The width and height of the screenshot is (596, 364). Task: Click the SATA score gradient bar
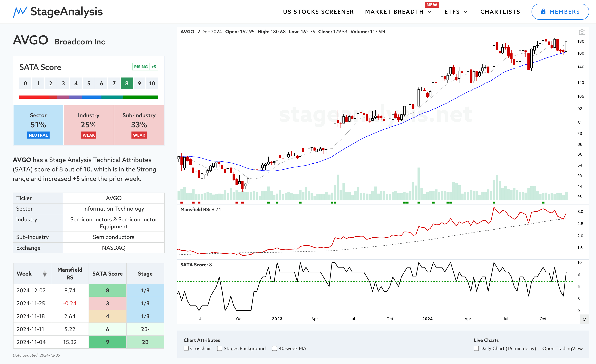click(x=89, y=97)
